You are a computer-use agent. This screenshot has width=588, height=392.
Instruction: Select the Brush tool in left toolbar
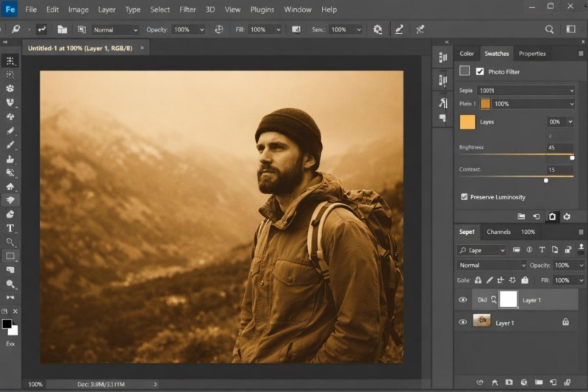pyautogui.click(x=10, y=145)
